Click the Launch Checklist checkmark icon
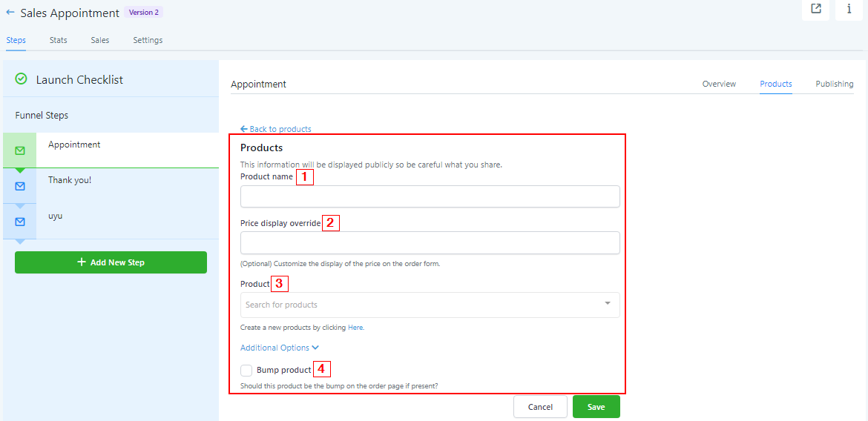The image size is (868, 421). coord(22,79)
